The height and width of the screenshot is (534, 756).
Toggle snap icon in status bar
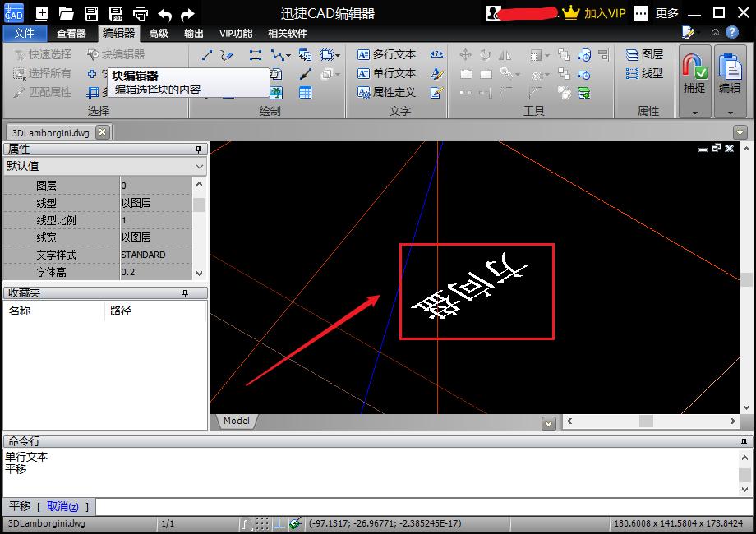click(247, 523)
